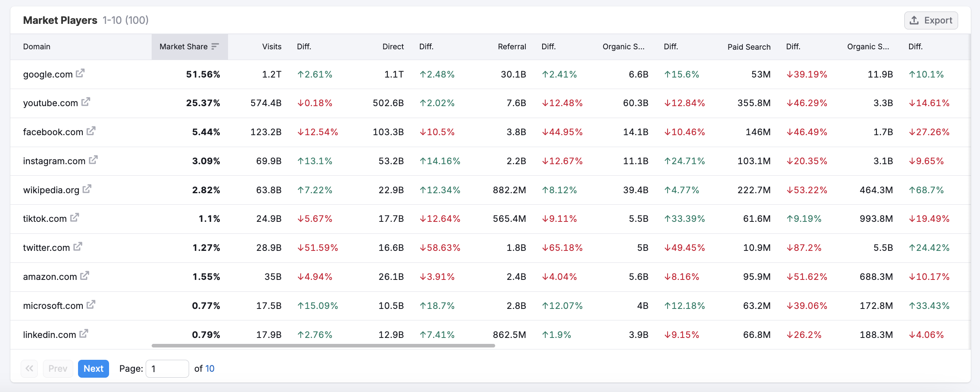Export the Market Players table
Image resolution: width=980 pixels, height=392 pixels.
click(x=931, y=20)
